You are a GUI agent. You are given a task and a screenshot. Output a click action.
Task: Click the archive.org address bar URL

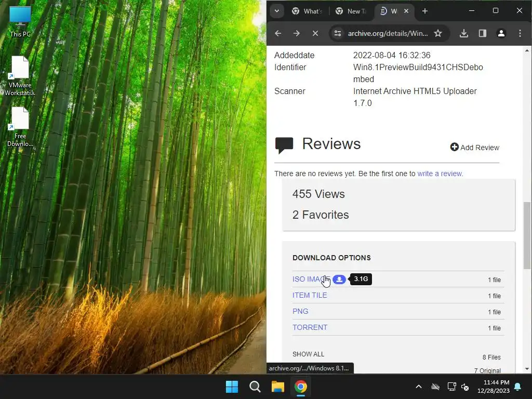[388, 33]
